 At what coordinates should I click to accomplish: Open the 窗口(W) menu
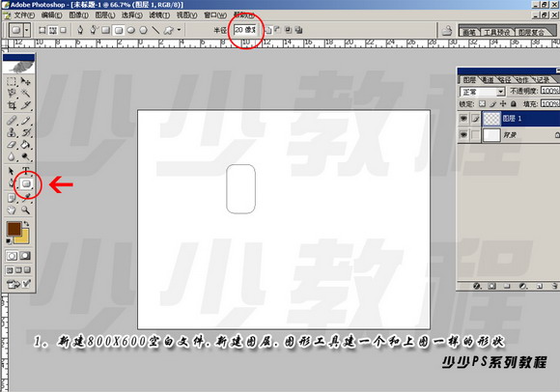point(215,15)
